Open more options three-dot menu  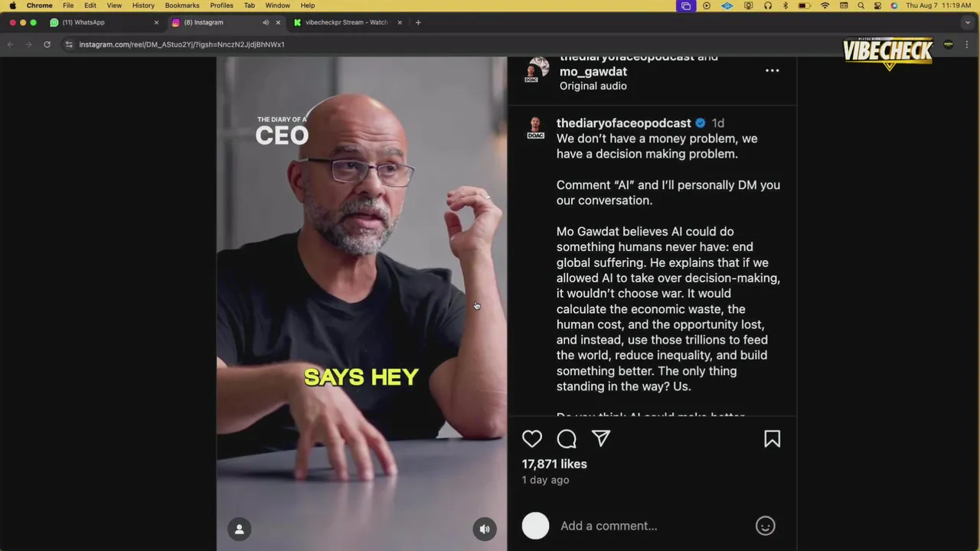[772, 71]
